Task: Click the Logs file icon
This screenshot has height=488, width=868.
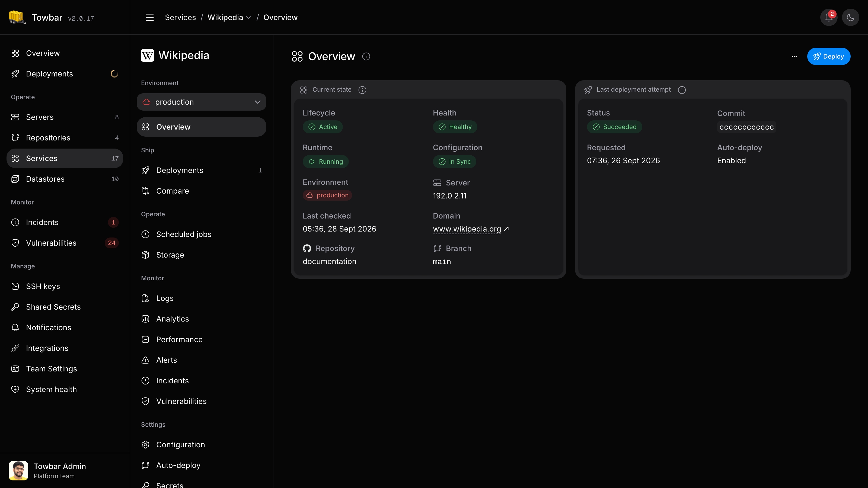Action: click(145, 298)
